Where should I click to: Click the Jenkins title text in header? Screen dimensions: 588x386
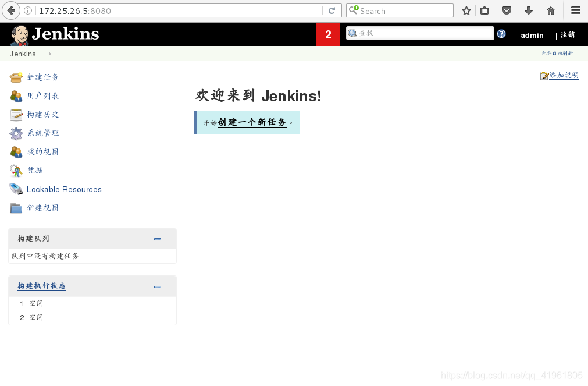(65, 34)
